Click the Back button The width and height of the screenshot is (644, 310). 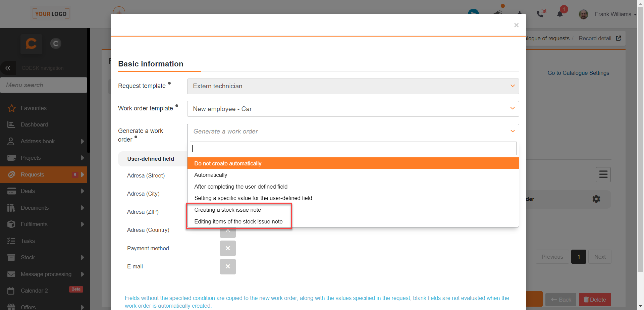coord(561,300)
